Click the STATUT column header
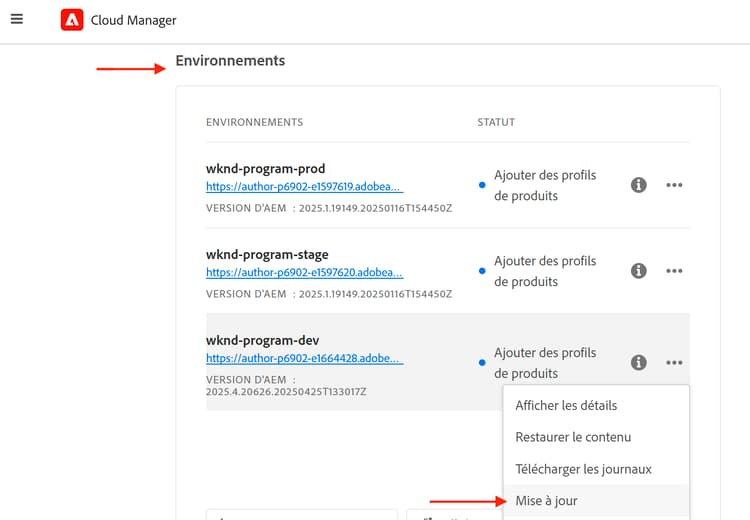 point(496,122)
